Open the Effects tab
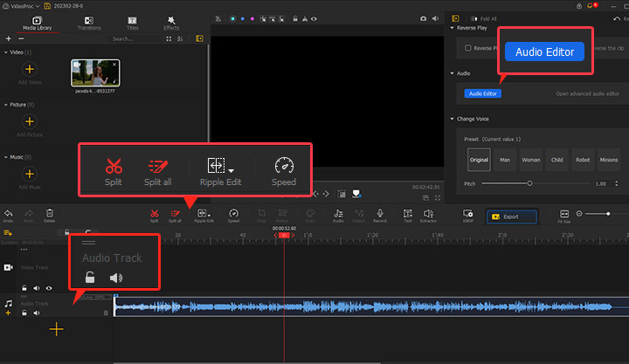Screen dimensions: 629x364 point(171,22)
